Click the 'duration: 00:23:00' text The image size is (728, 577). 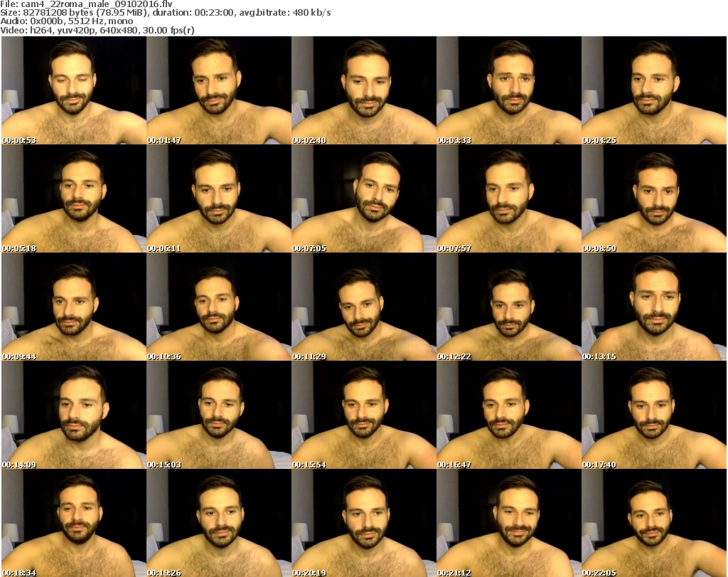(x=193, y=13)
